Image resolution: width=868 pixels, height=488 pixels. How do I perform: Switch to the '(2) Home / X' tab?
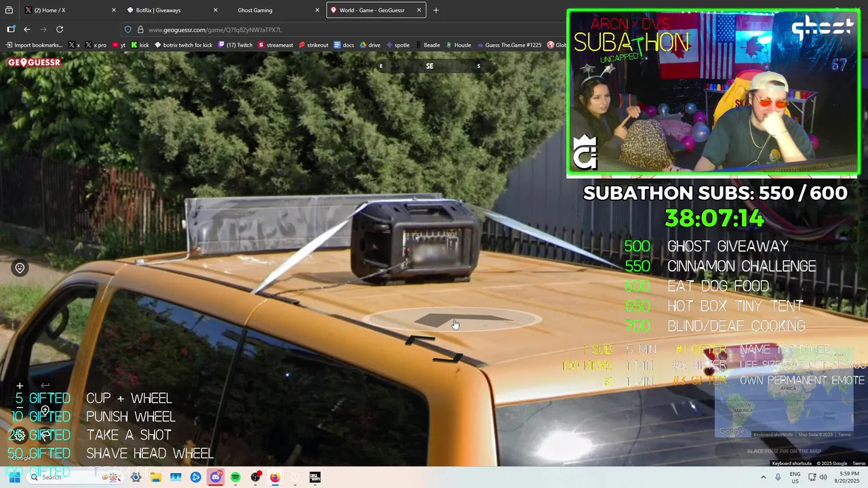tap(69, 10)
